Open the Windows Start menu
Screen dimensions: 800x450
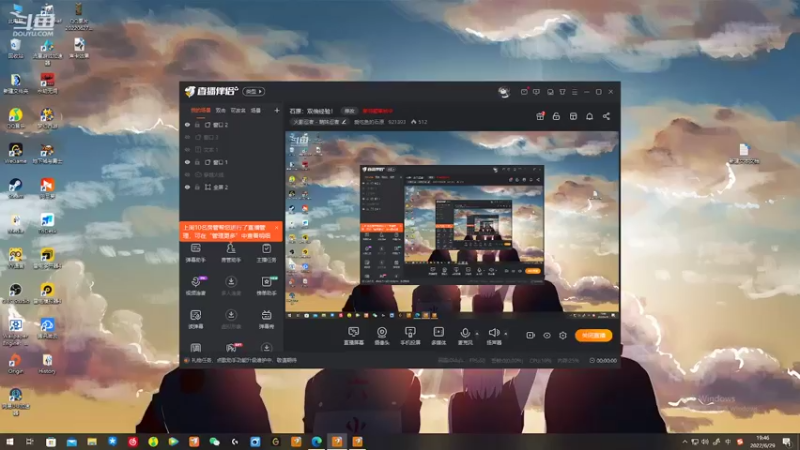tap(9, 441)
